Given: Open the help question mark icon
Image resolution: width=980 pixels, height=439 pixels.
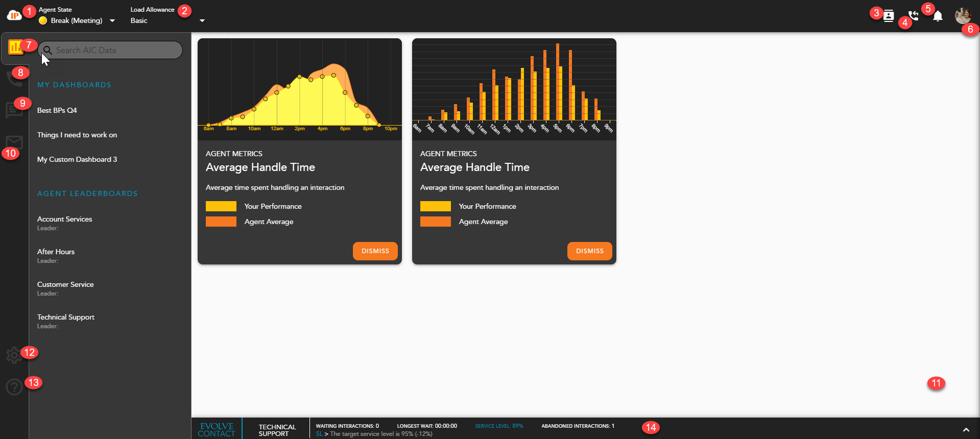Looking at the screenshot, I should (14, 387).
